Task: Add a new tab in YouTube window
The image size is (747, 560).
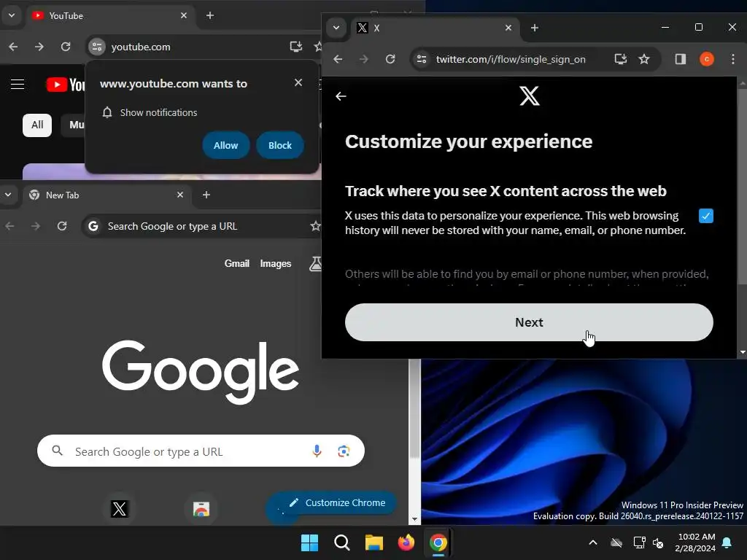Action: tap(210, 16)
